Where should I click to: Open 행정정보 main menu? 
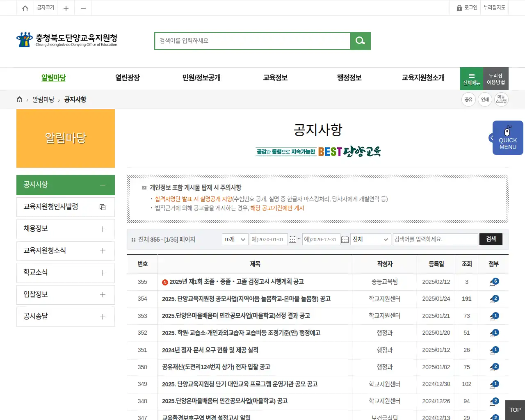[x=349, y=78]
